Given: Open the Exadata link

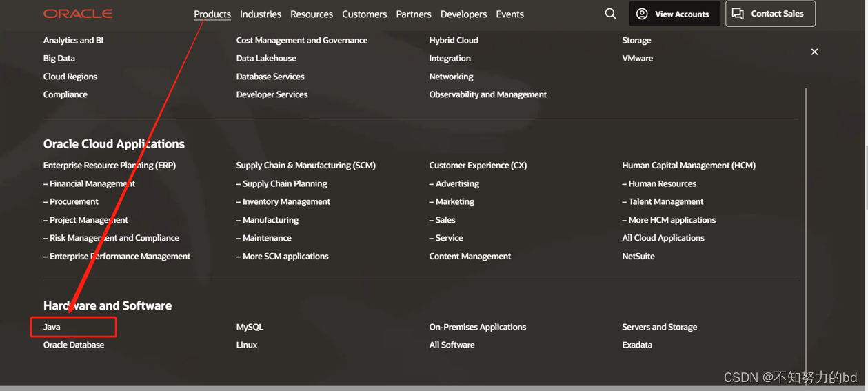Looking at the screenshot, I should click(x=637, y=345).
